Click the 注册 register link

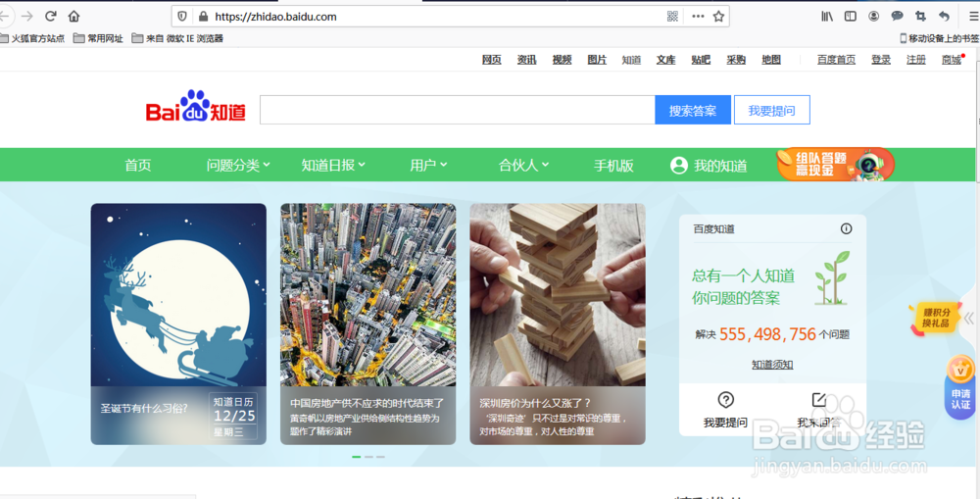[916, 60]
